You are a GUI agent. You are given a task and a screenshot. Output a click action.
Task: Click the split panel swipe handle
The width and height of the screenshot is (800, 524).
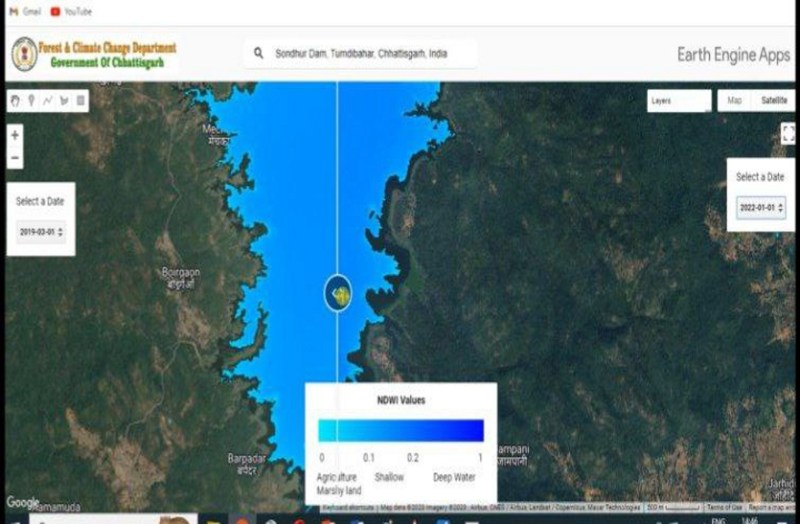point(338,293)
